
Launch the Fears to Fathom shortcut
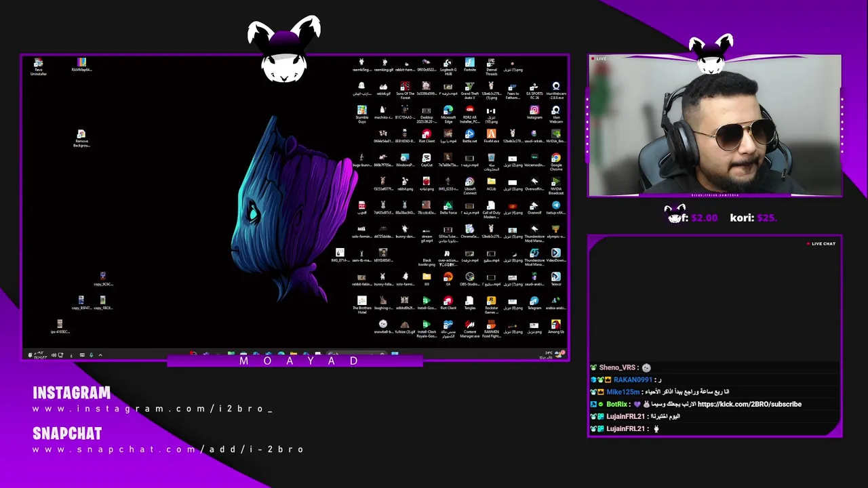[x=513, y=91]
